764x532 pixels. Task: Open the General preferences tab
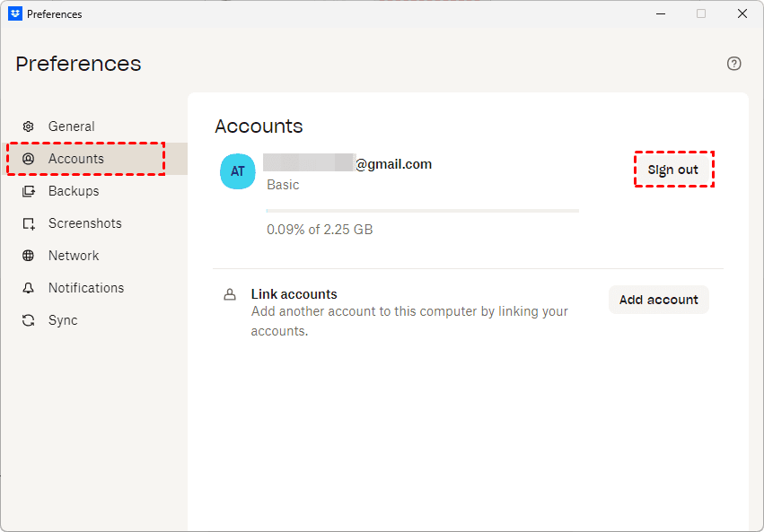pyautogui.click(x=71, y=126)
